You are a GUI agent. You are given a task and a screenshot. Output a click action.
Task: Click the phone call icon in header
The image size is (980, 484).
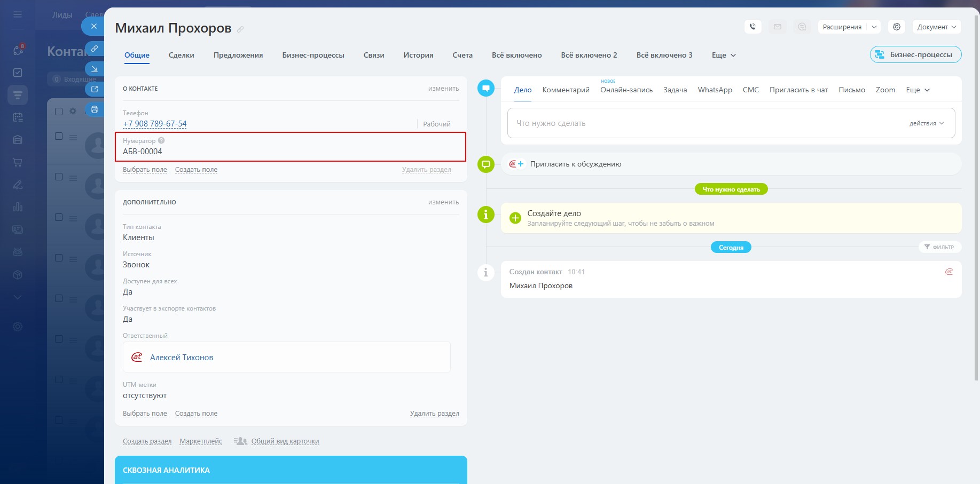click(x=752, y=27)
